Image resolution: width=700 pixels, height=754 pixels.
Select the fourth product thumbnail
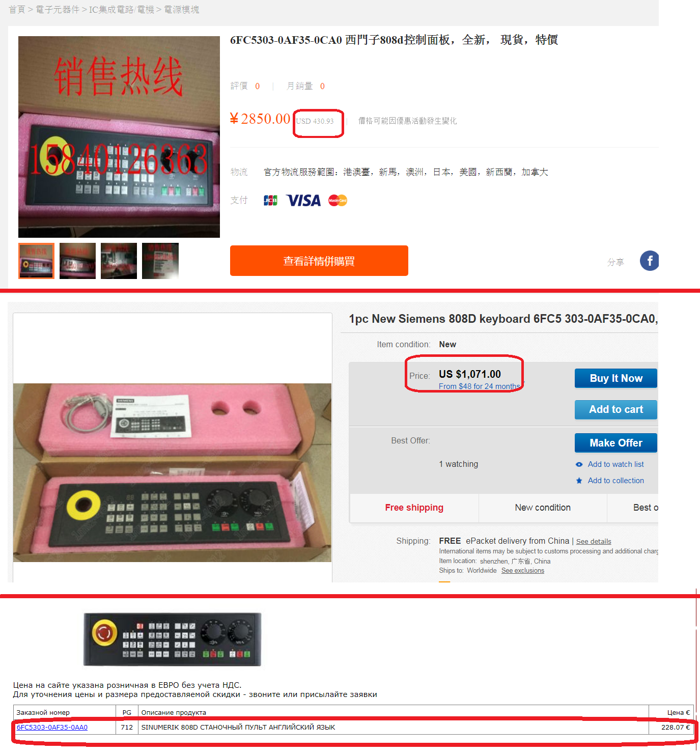coord(160,261)
